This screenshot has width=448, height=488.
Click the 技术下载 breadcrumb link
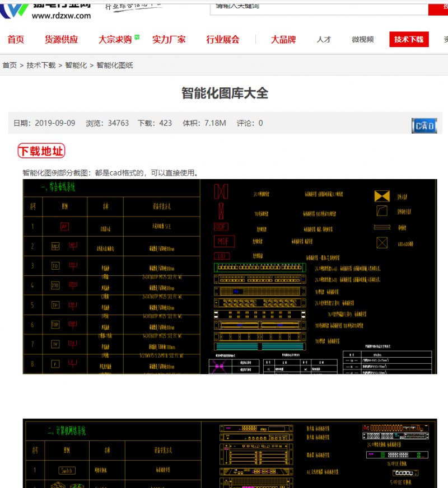point(41,65)
